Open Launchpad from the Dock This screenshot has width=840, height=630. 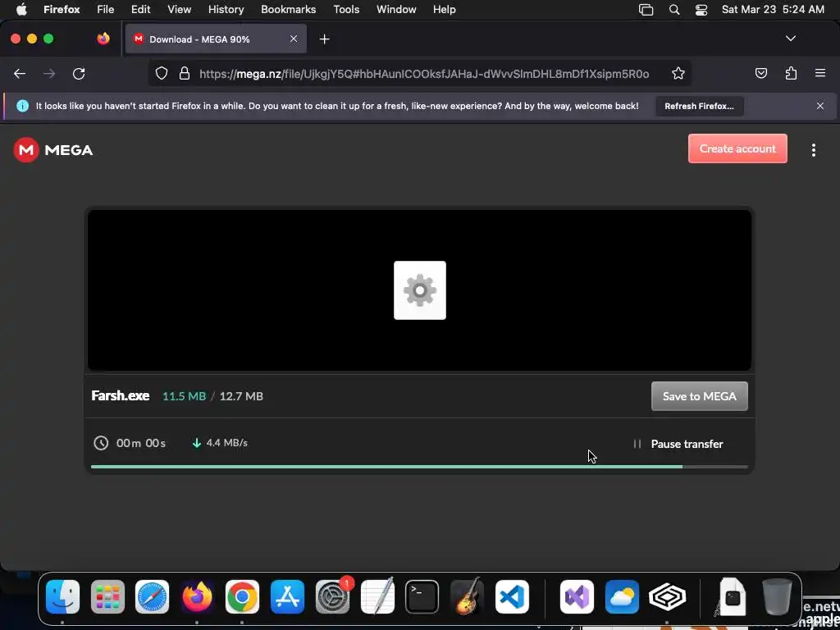click(107, 597)
